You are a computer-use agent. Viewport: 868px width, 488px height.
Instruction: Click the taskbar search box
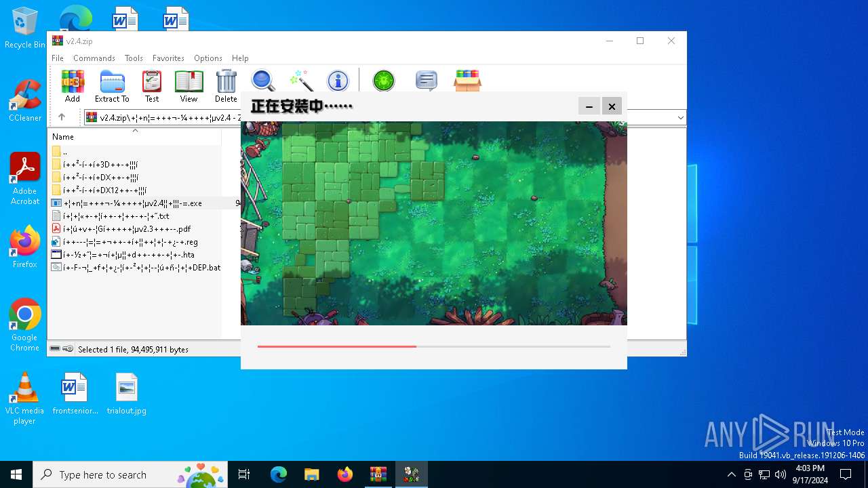tap(130, 474)
